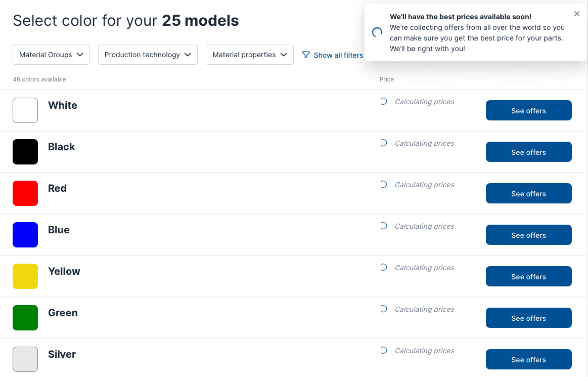The width and height of the screenshot is (588, 377).
Task: Click the Blue color name
Action: tap(59, 230)
